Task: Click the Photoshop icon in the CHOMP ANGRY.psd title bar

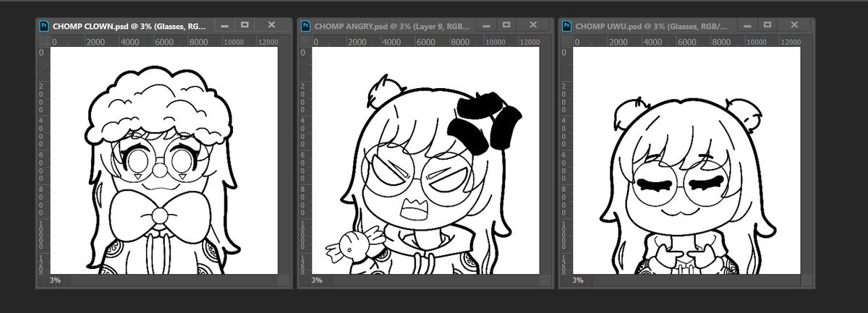Action: point(306,25)
